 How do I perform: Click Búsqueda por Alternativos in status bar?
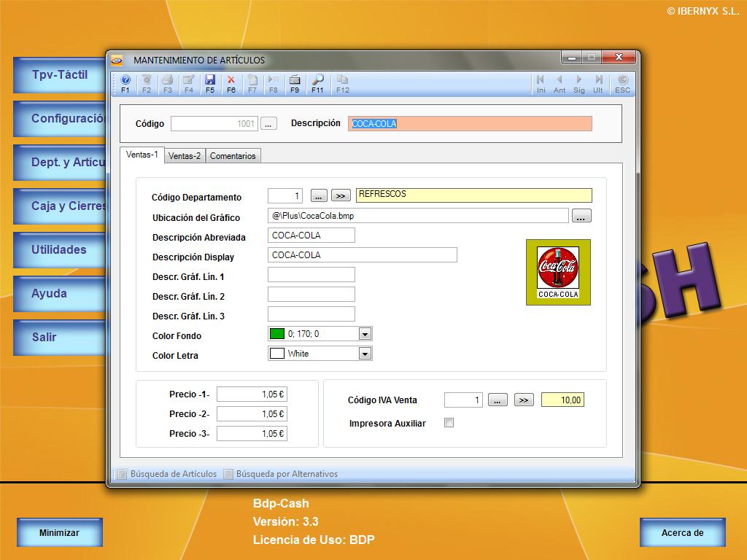tap(281, 474)
